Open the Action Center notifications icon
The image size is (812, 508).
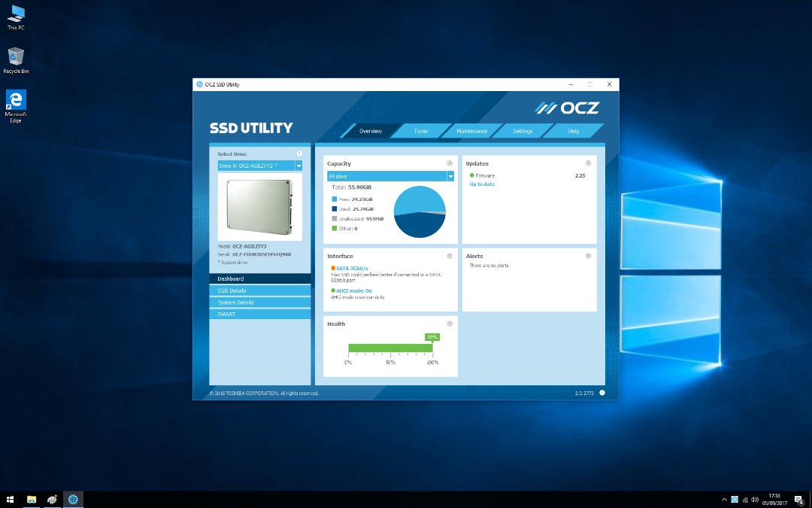click(x=799, y=500)
